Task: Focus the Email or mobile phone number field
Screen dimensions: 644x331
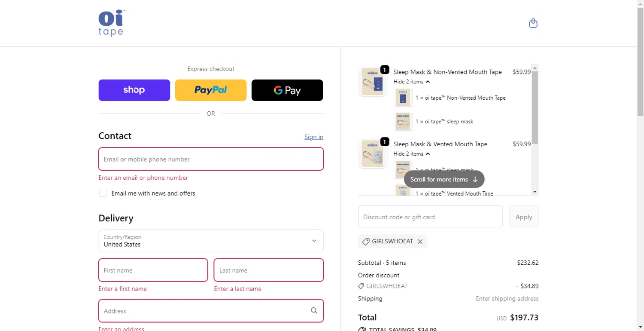Action: tap(211, 159)
